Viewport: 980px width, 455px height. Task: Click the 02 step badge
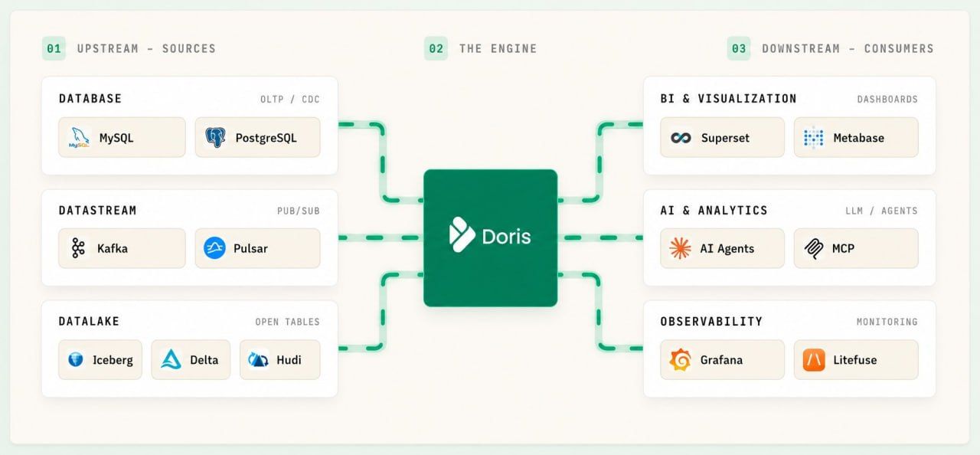pyautogui.click(x=436, y=48)
